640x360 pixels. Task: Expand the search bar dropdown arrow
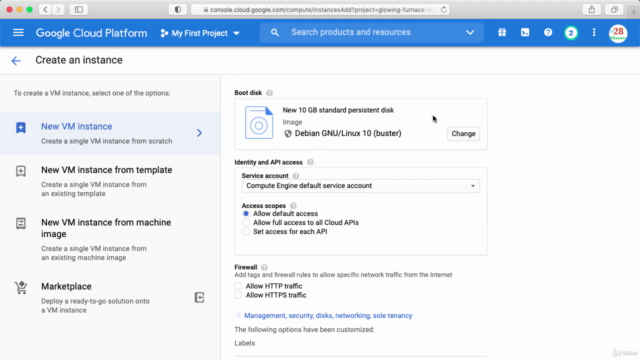click(x=470, y=33)
